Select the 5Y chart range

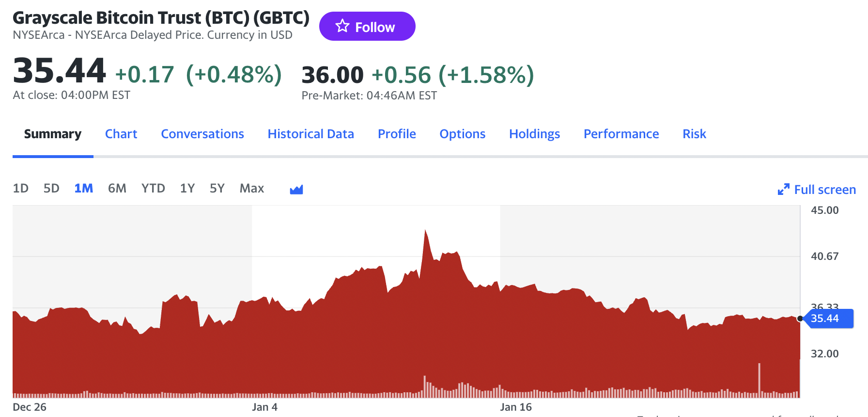pyautogui.click(x=217, y=188)
